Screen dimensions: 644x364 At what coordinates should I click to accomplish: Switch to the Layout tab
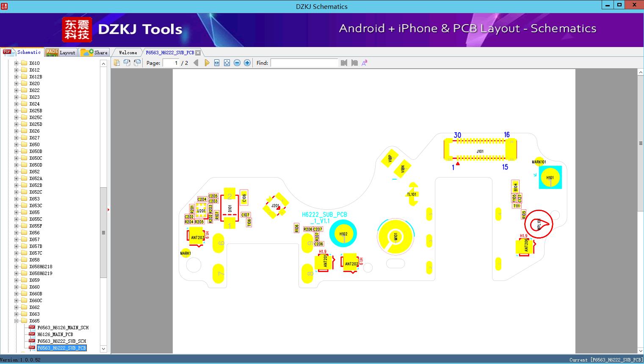(x=61, y=53)
